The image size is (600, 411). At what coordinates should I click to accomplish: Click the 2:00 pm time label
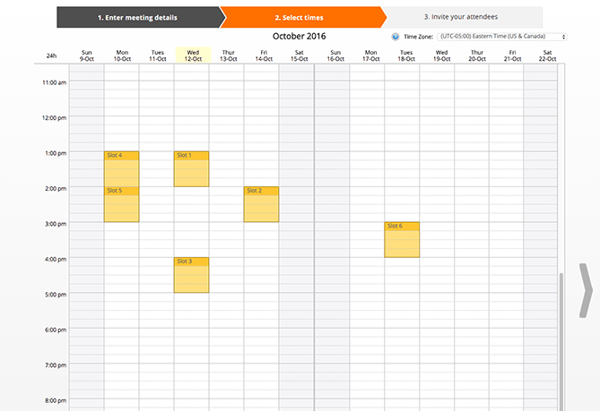click(x=55, y=189)
